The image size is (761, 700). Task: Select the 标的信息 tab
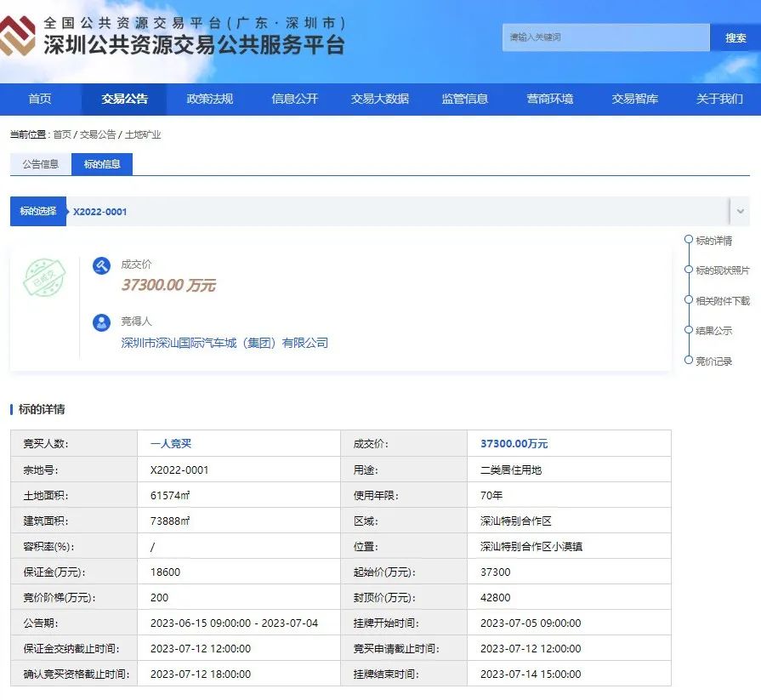(x=102, y=164)
